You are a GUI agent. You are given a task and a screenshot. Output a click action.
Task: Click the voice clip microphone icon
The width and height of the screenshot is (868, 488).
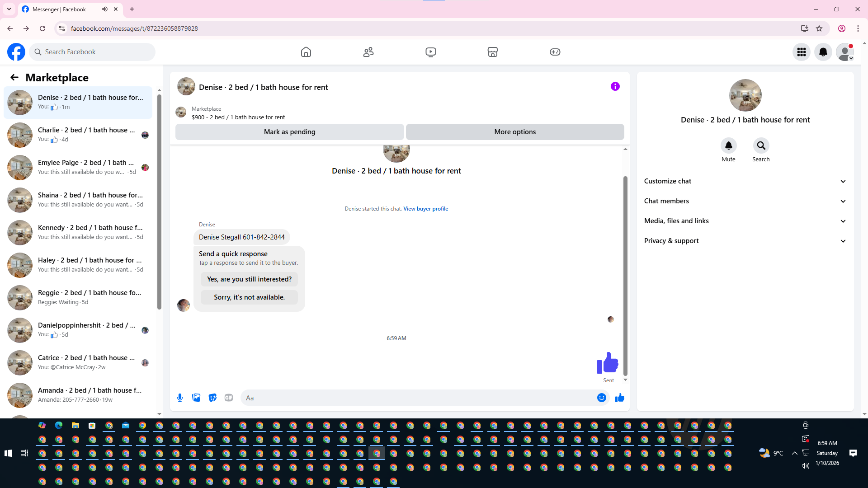point(180,398)
